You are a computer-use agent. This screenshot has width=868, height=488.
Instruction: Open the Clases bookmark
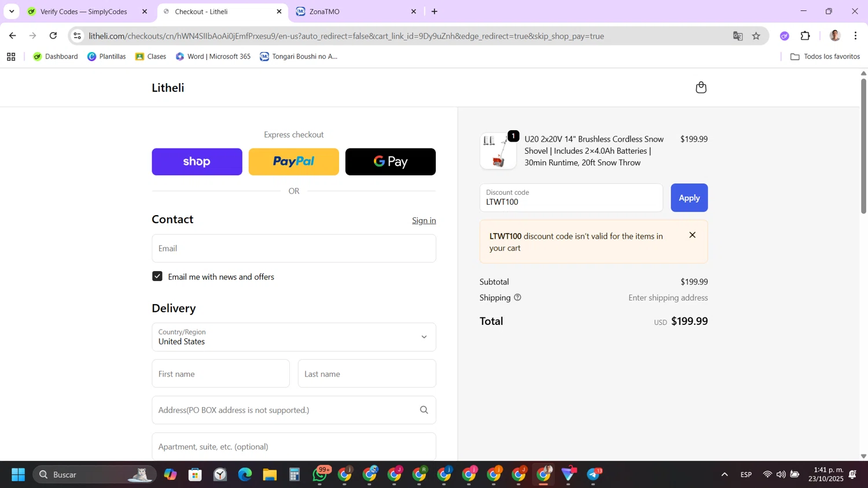click(150, 57)
